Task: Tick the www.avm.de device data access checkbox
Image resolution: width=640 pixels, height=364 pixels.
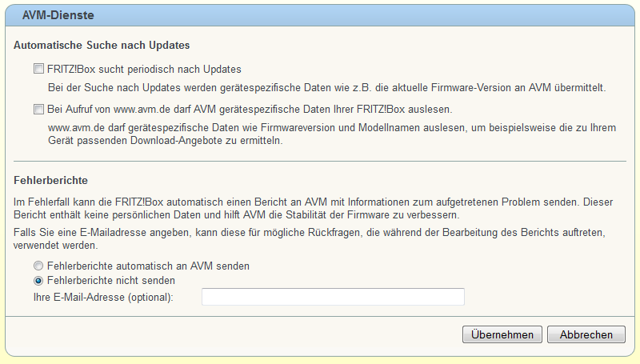Action: tap(38, 110)
